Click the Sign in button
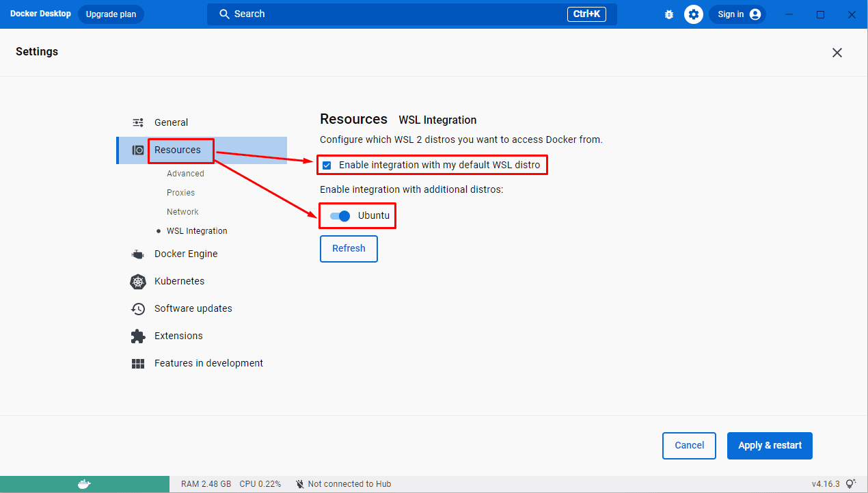This screenshot has width=868, height=493. click(x=737, y=14)
